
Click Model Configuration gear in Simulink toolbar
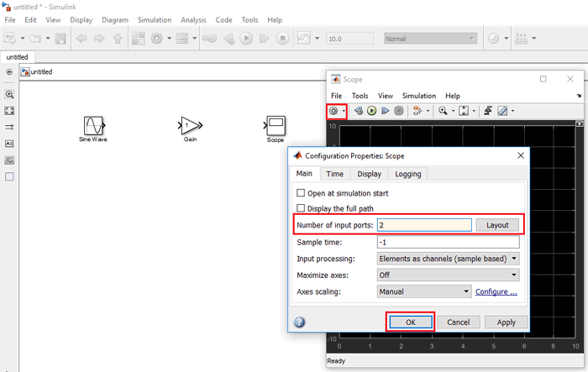(x=157, y=39)
